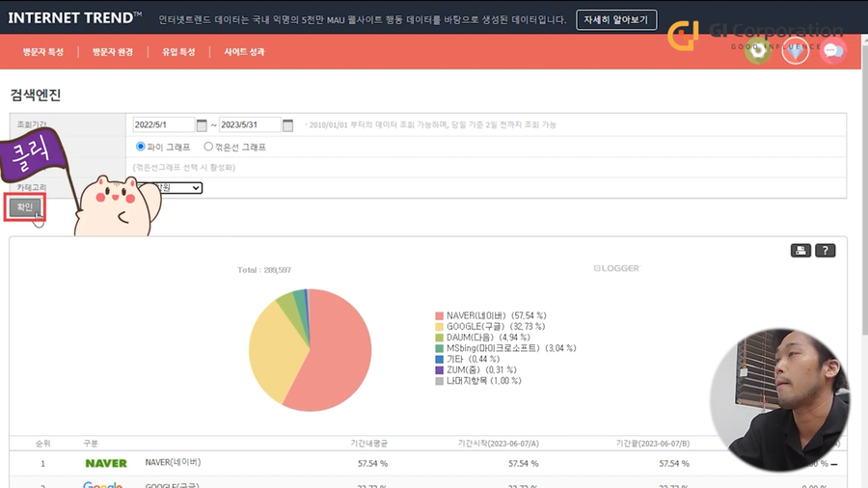Click the DAUM legend color swatch

(x=439, y=338)
